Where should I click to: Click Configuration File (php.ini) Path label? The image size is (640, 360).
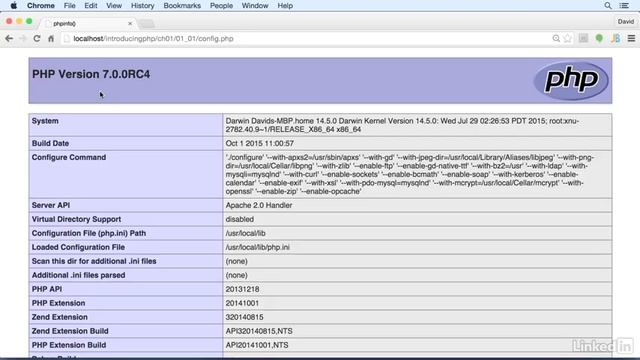pos(89,233)
